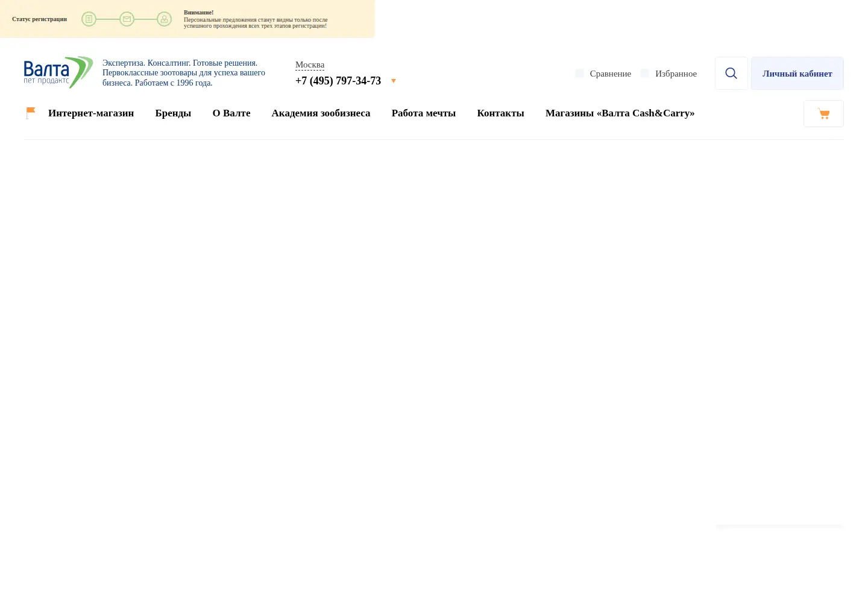Open the Контакты page

click(x=500, y=113)
